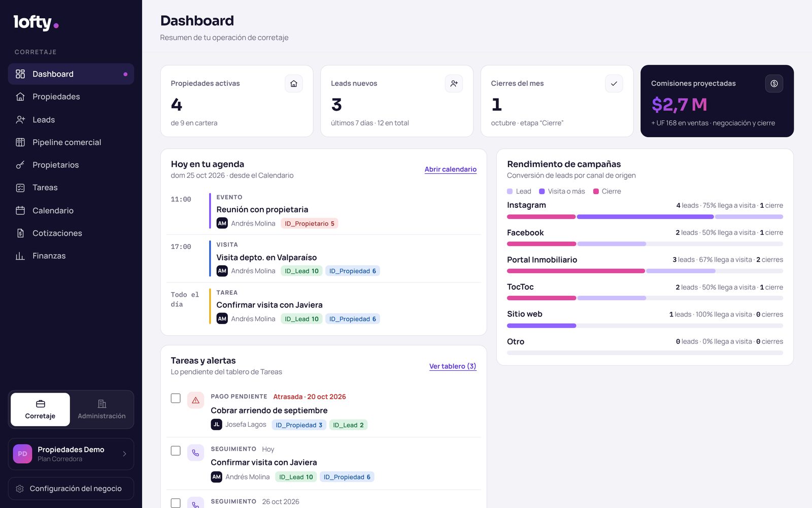Screen dimensions: 812x508
Task: Click ID_Lead 10 tag on Valparaíso visit
Action: point(301,271)
